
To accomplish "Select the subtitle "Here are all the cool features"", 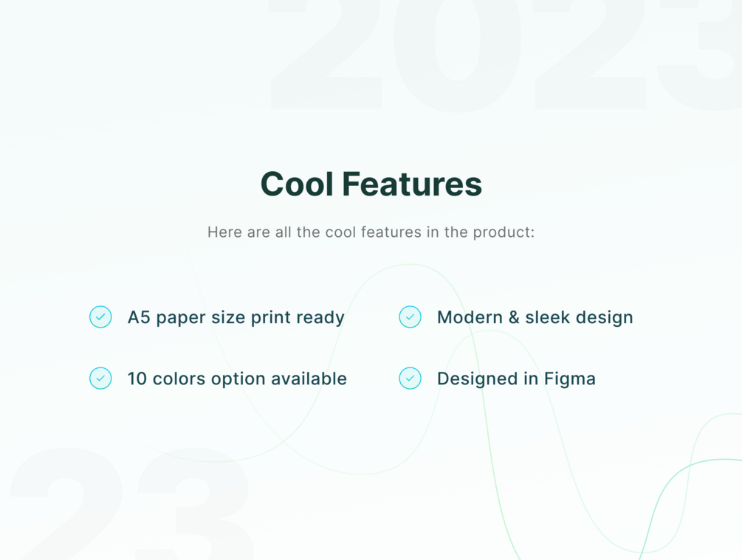I will point(371,232).
